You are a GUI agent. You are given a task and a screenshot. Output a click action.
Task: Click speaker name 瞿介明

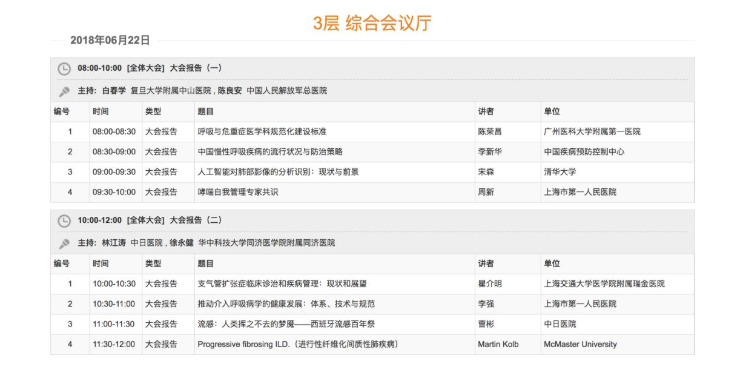(x=490, y=284)
